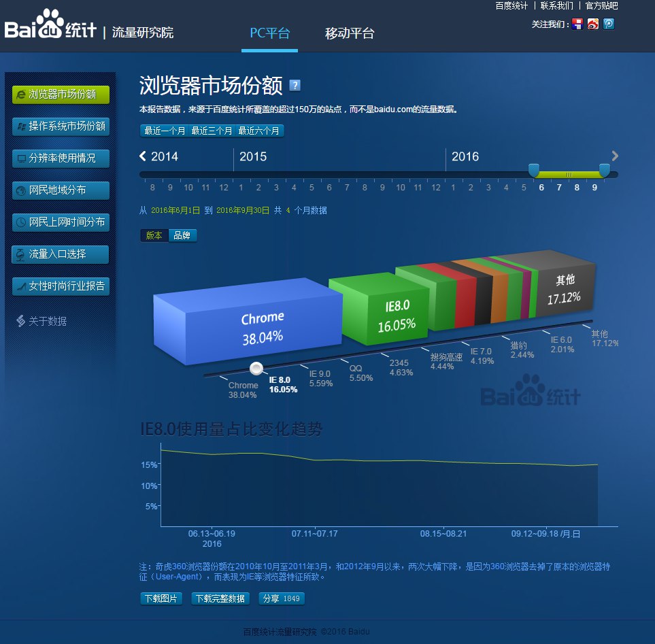Open 操作系统市场份额 in the sidebar
Image resolution: width=655 pixels, height=644 pixels.
(x=61, y=126)
